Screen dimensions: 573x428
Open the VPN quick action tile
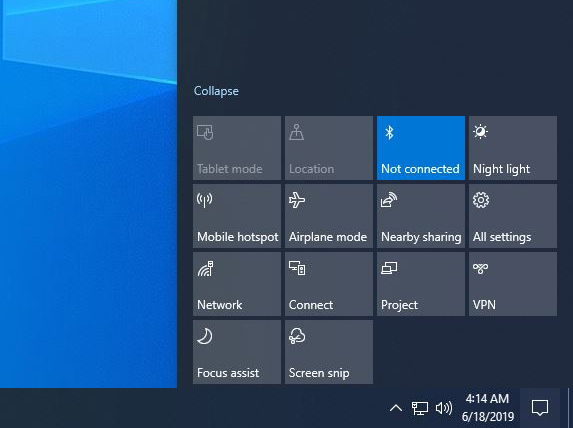point(513,284)
